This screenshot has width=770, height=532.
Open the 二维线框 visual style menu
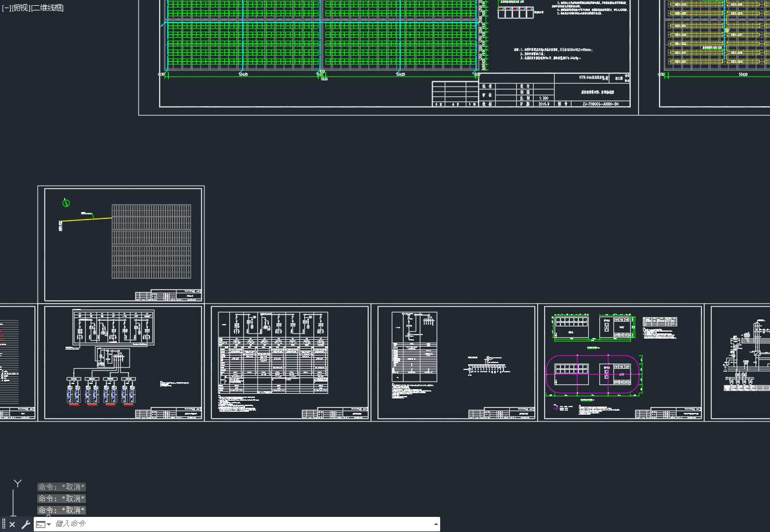pos(48,8)
